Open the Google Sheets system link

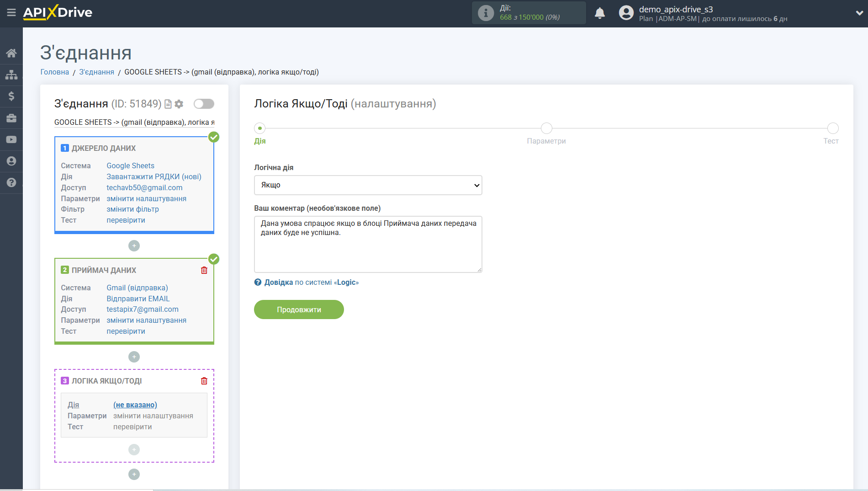(131, 165)
